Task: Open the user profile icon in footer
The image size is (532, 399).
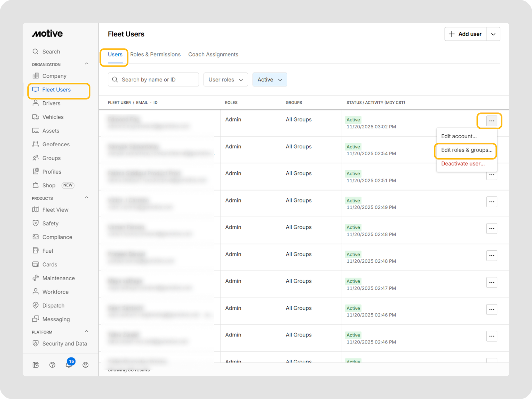Action: (85, 365)
